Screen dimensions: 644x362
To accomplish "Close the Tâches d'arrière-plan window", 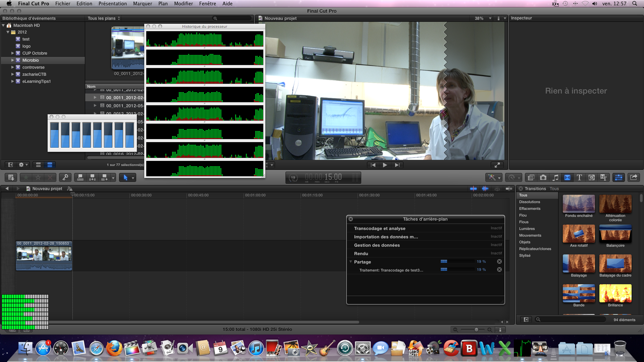I will click(x=351, y=219).
